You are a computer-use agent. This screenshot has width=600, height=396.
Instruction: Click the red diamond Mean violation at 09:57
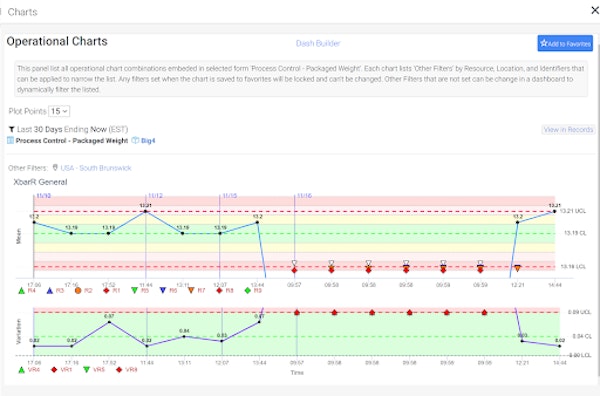pyautogui.click(x=294, y=271)
